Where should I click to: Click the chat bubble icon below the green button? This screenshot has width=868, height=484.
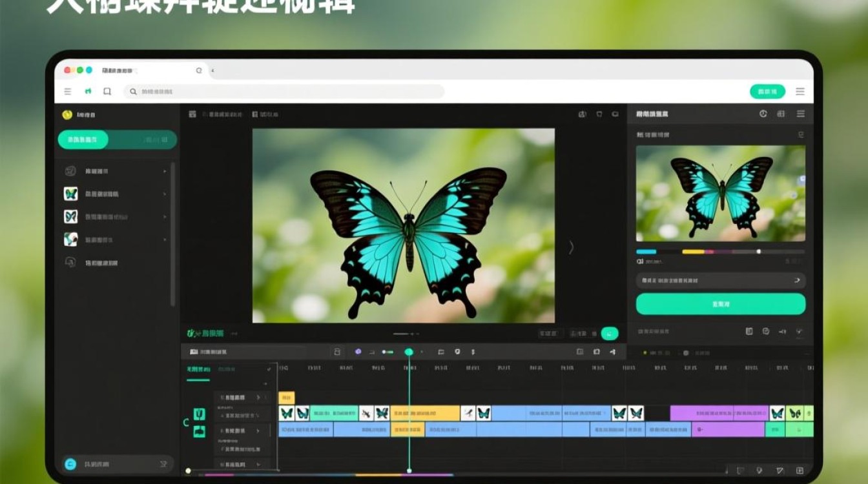766,331
